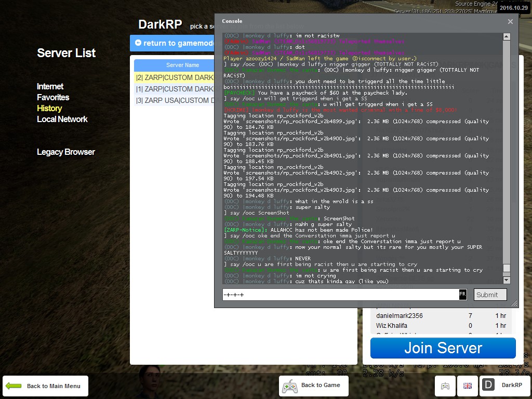Open Local Network servers
This screenshot has width=532, height=399.
(x=62, y=119)
